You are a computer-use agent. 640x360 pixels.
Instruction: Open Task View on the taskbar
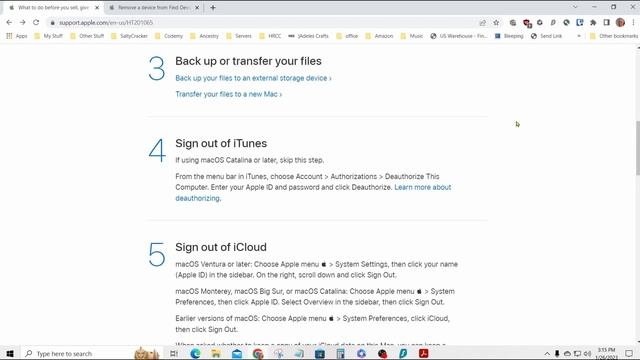174,353
